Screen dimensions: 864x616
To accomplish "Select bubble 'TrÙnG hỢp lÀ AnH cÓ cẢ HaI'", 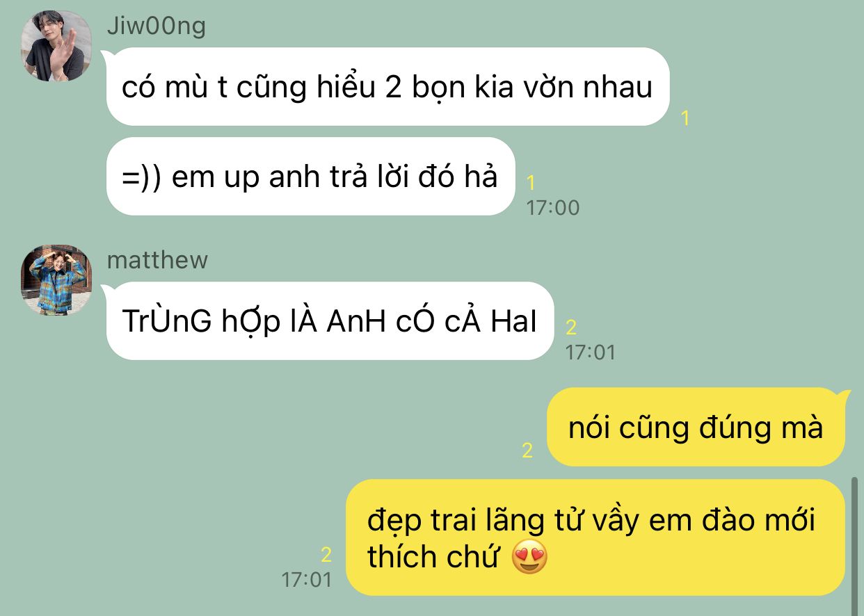I will coord(330,321).
